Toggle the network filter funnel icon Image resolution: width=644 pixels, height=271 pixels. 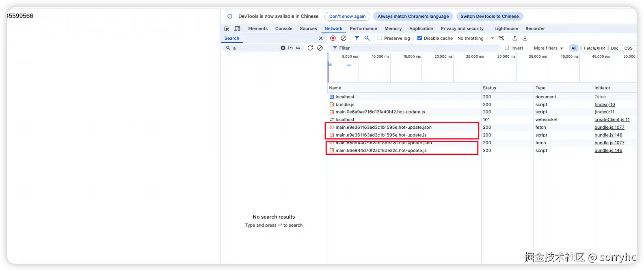357,38
